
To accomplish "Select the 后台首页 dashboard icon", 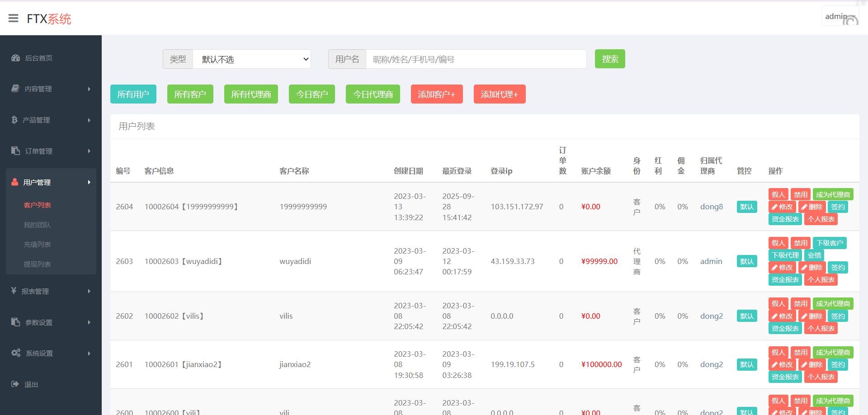I will pos(15,58).
